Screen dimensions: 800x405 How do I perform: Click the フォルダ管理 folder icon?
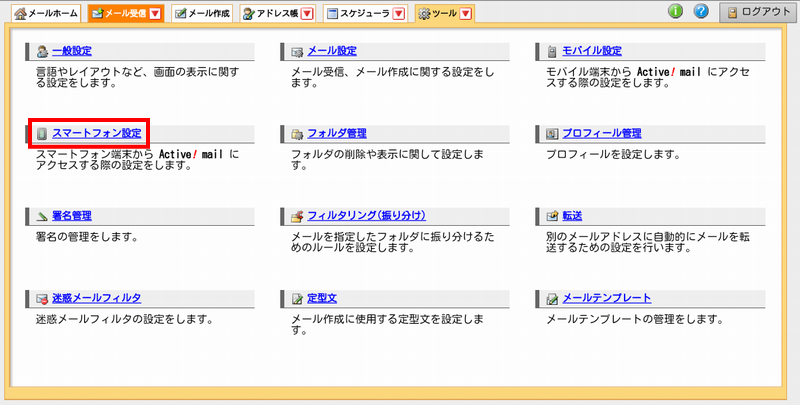pyautogui.click(x=297, y=133)
